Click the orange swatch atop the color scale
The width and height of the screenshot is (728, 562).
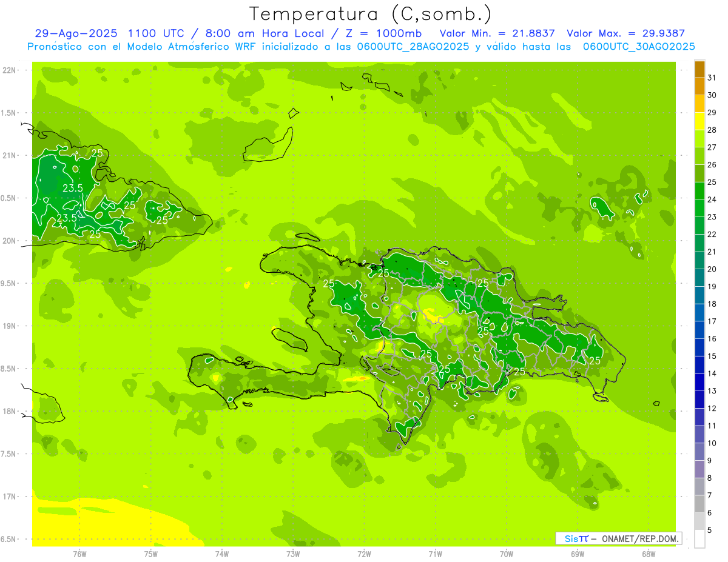point(699,69)
